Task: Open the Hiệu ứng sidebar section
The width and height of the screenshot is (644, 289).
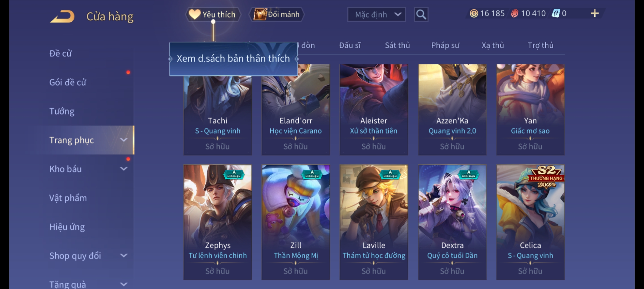Action: point(67,227)
